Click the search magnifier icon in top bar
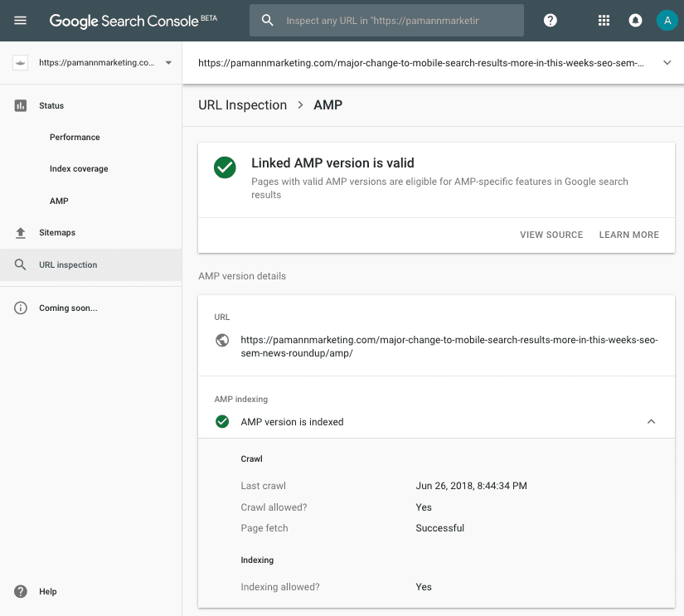The height and width of the screenshot is (616, 684). [x=268, y=21]
